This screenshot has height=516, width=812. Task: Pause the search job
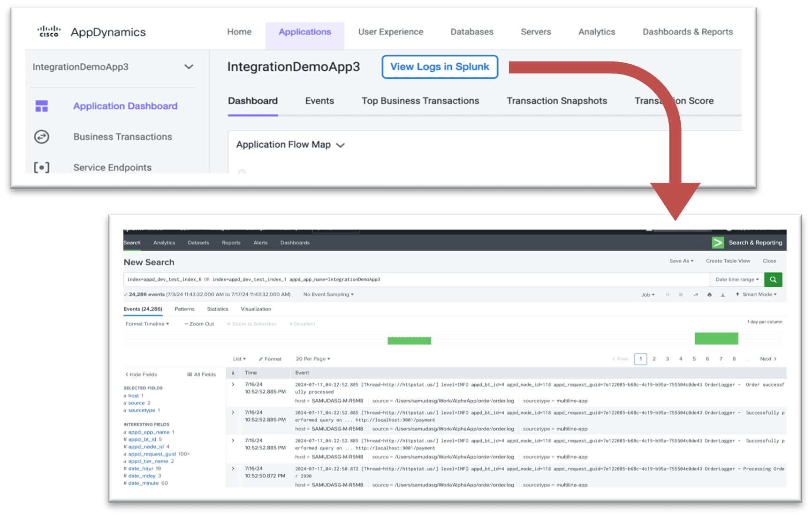(x=667, y=295)
